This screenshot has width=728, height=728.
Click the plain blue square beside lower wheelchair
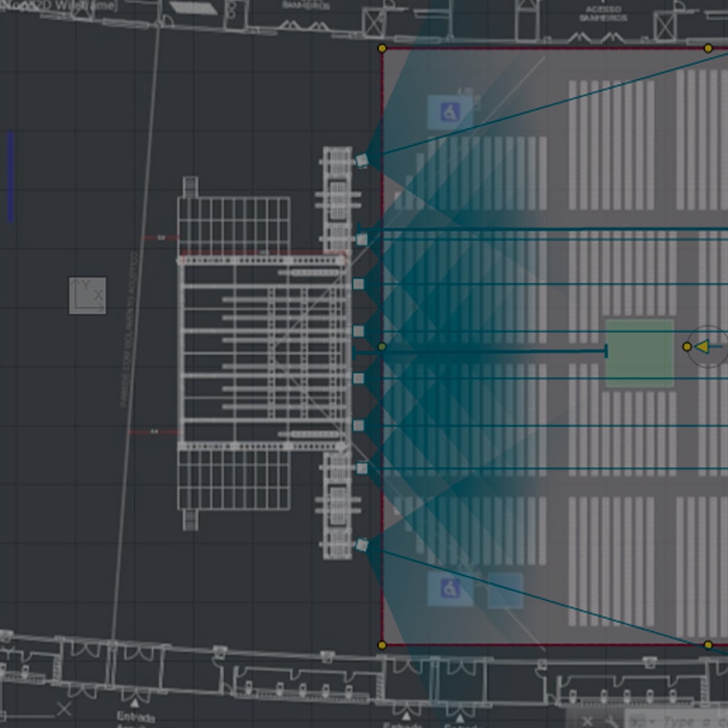pyautogui.click(x=505, y=590)
